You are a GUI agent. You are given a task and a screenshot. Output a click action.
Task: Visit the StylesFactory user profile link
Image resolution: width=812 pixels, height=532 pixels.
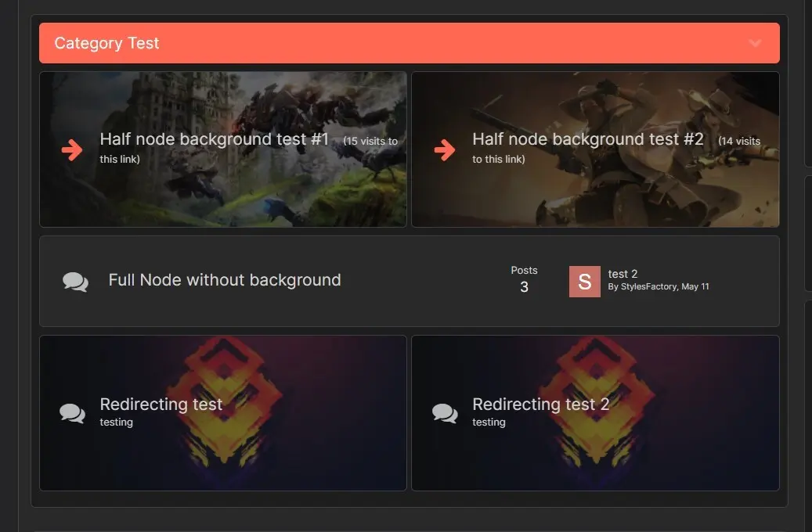649,286
